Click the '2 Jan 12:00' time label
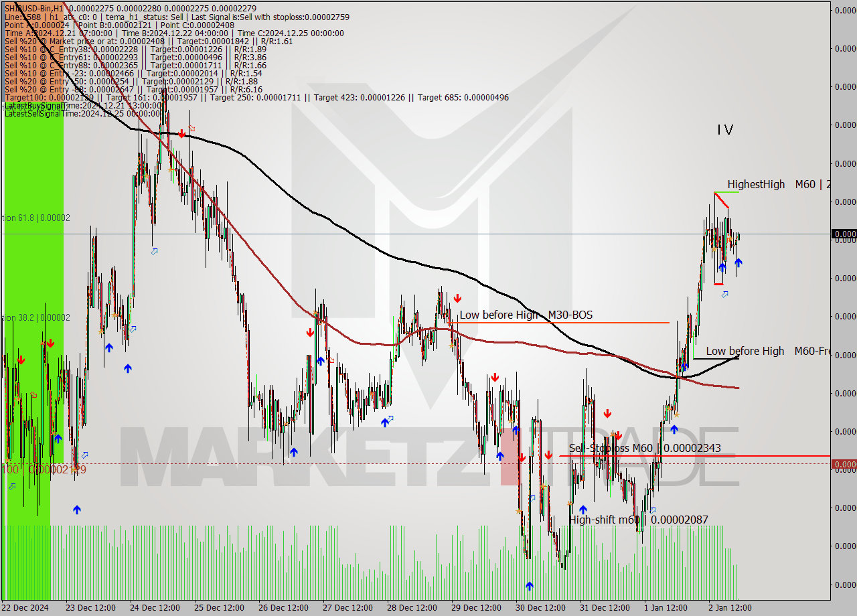 [730, 608]
